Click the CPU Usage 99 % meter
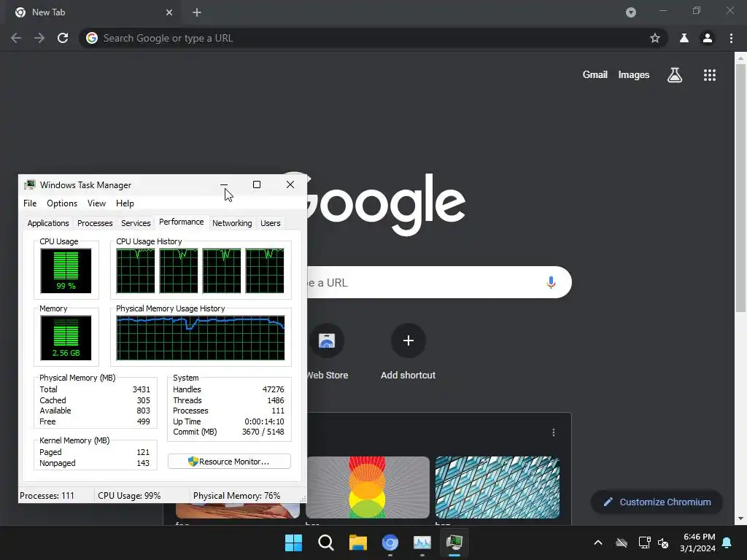The height and width of the screenshot is (560, 747). [66, 271]
